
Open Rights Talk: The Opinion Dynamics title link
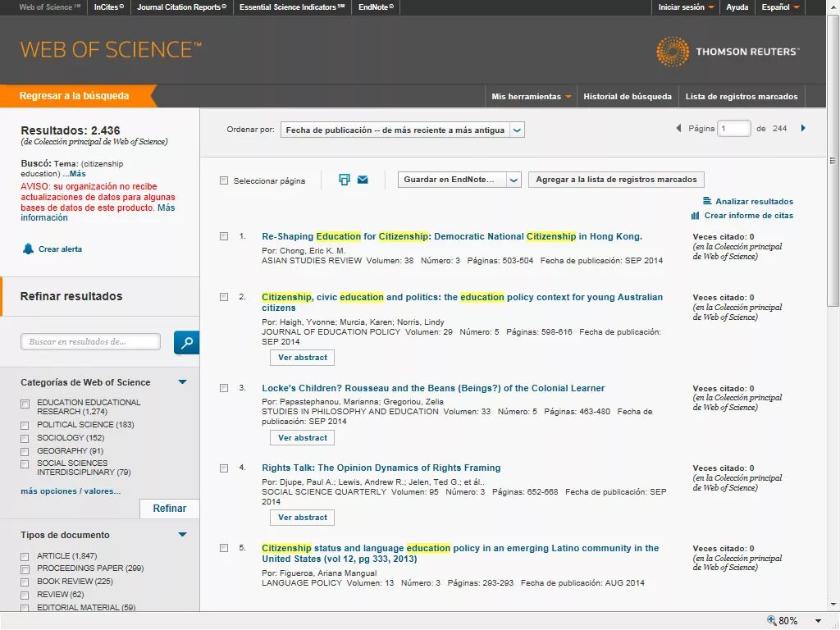(x=381, y=468)
